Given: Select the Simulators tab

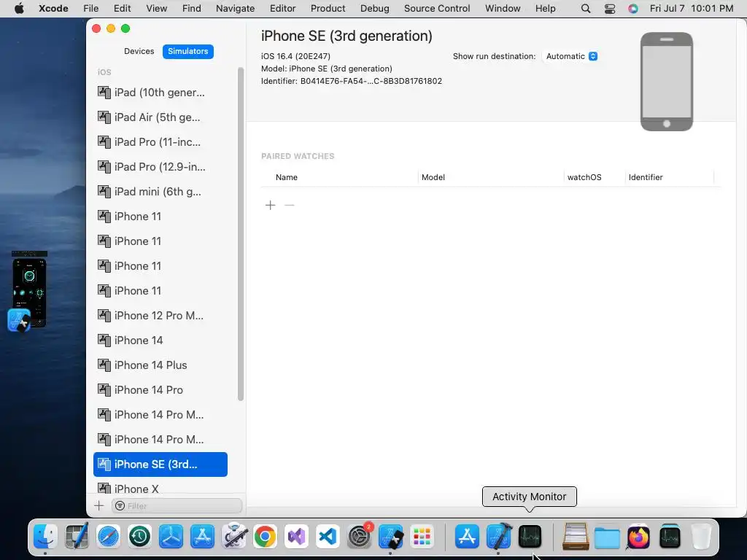Looking at the screenshot, I should 188,52.
